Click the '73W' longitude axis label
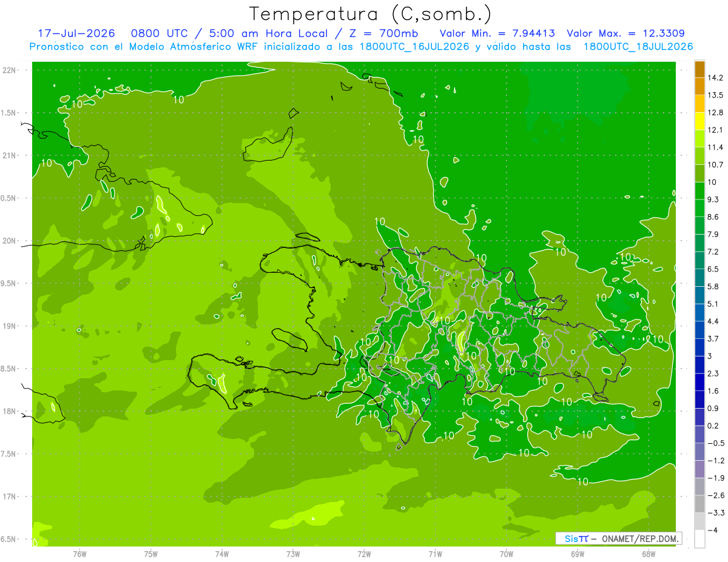728x562 pixels. click(293, 554)
